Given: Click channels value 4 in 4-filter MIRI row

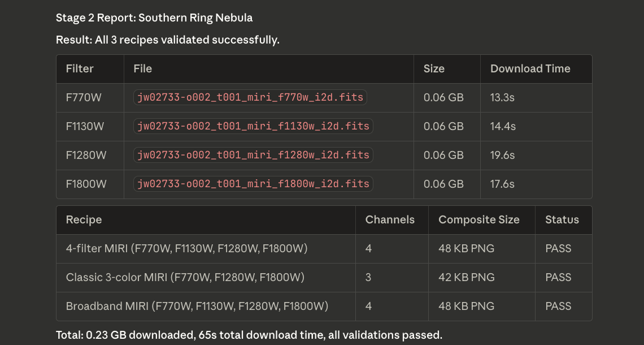Looking at the screenshot, I should pos(368,248).
